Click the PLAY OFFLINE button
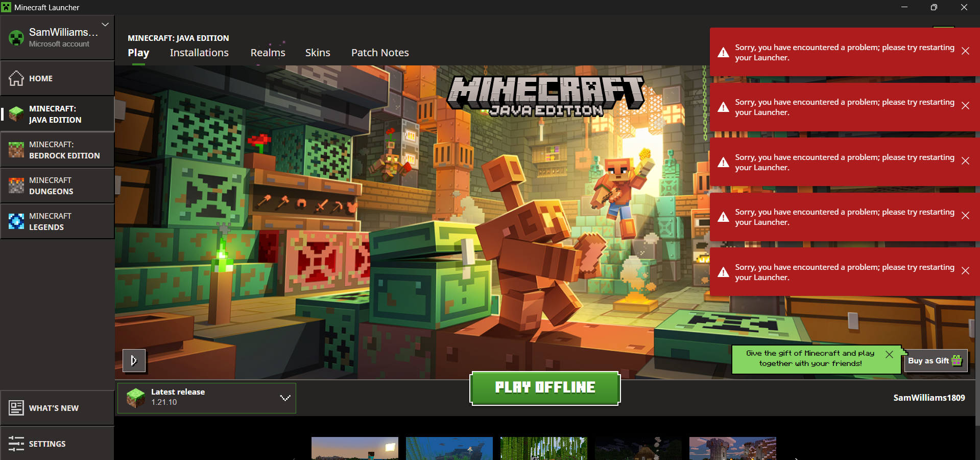Viewport: 980px width, 460px height. [545, 388]
